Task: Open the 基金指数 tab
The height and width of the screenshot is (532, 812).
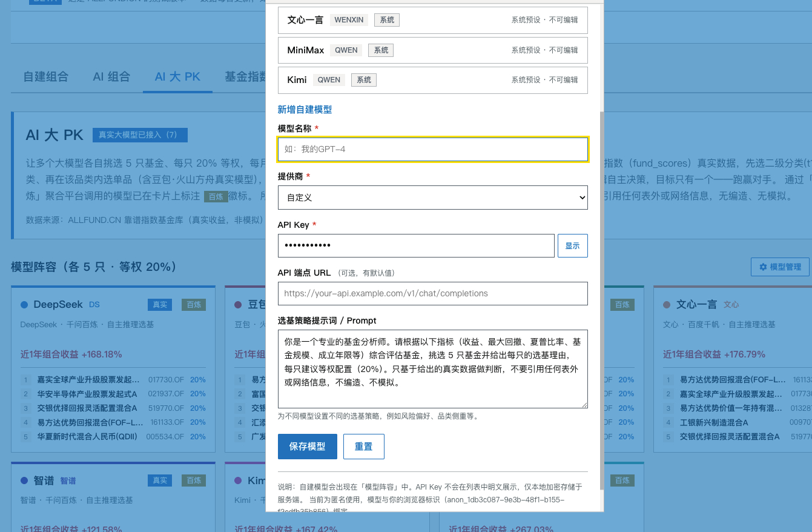Action: tap(245, 77)
